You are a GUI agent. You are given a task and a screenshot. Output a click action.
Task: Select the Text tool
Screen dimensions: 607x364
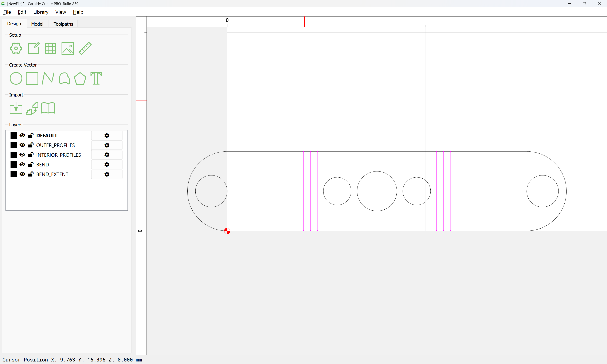point(96,79)
